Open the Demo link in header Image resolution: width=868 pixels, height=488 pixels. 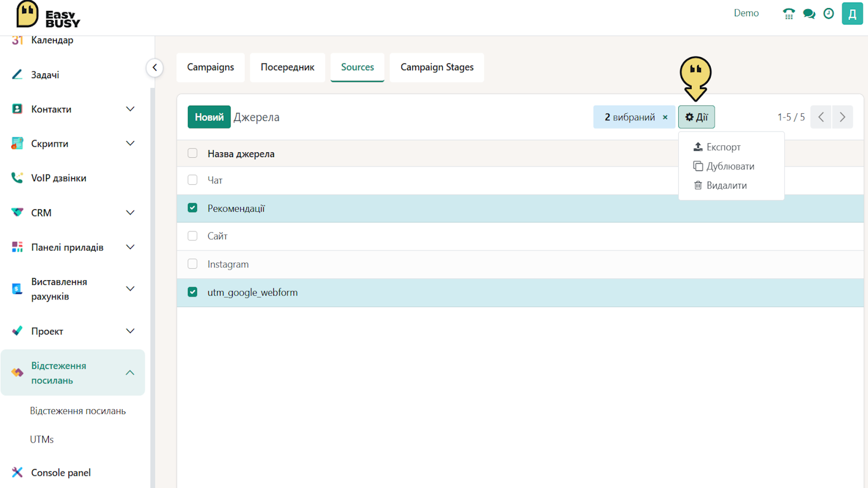746,13
